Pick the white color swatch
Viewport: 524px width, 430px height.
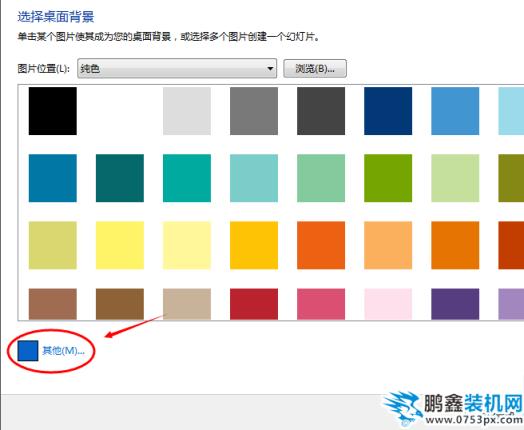click(x=120, y=111)
